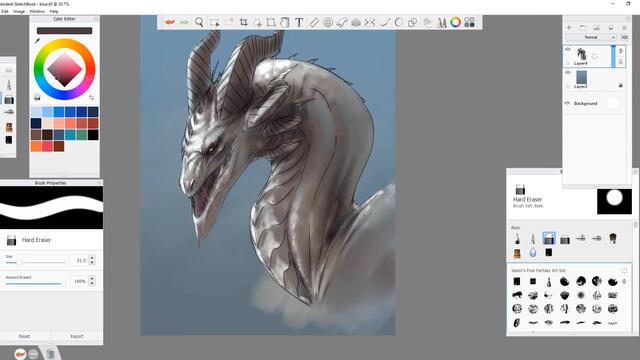
Task: Select the Smear water drop brush
Action: [533, 252]
